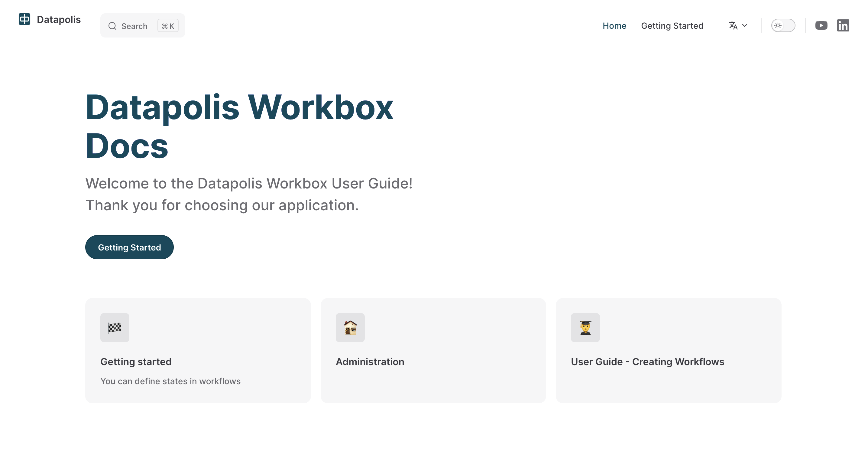Click the ⌘K shortcut badge

pos(168,26)
